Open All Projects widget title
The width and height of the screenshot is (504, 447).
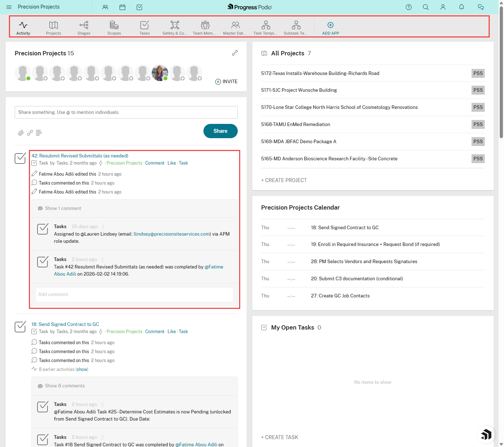coord(288,53)
